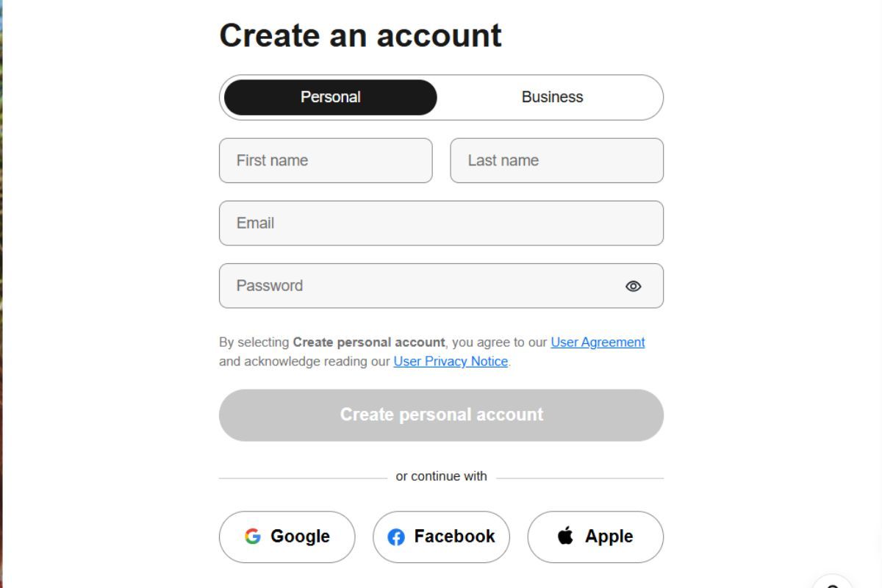The height and width of the screenshot is (588, 882).
Task: Click the bold 'Create personal account' notice text
Action: coord(369,342)
